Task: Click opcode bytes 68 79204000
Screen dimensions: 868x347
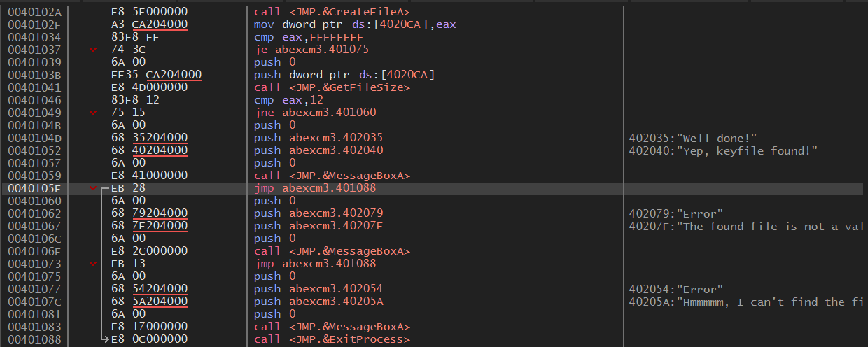Action: pos(149,213)
